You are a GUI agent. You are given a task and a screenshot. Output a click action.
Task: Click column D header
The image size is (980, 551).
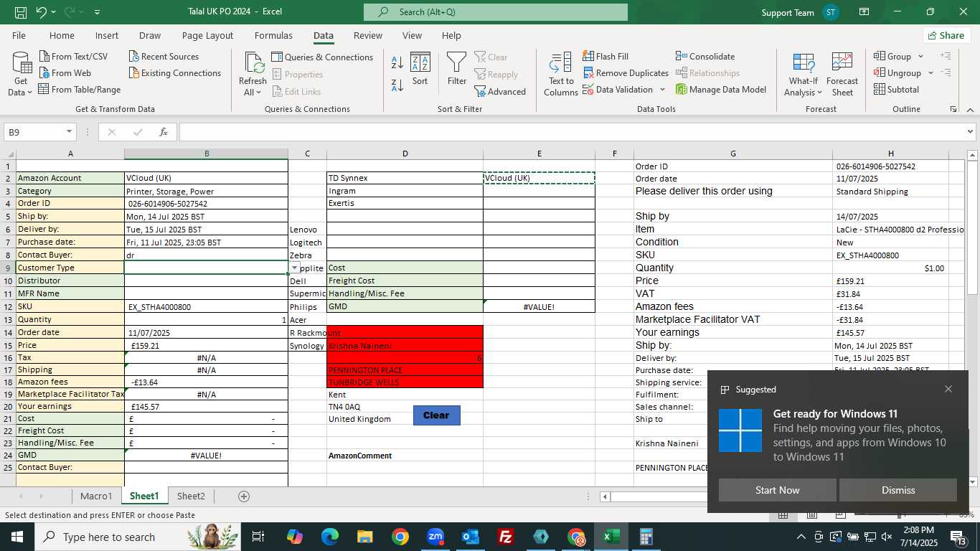click(405, 154)
